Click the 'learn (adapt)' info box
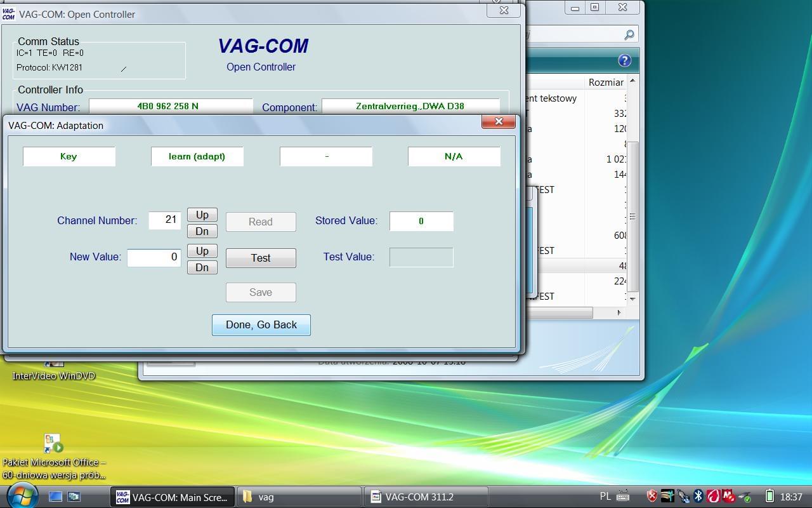 tap(197, 156)
